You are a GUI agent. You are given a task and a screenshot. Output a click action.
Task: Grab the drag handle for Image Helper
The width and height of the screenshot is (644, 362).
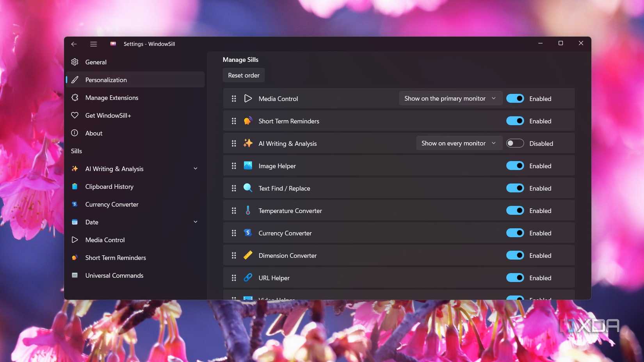(x=234, y=166)
